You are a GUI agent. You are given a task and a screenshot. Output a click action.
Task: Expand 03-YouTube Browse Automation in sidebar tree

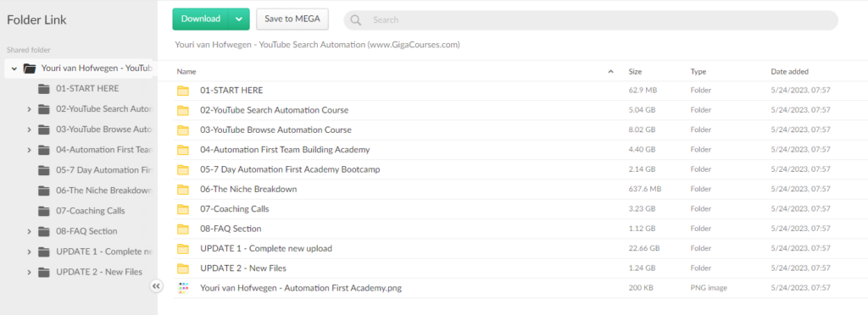tap(30, 130)
